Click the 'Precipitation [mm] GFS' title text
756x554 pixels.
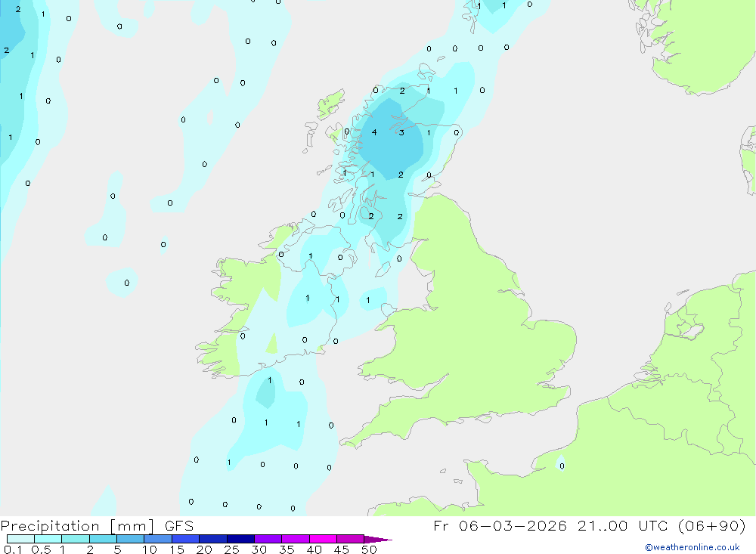coord(97,526)
